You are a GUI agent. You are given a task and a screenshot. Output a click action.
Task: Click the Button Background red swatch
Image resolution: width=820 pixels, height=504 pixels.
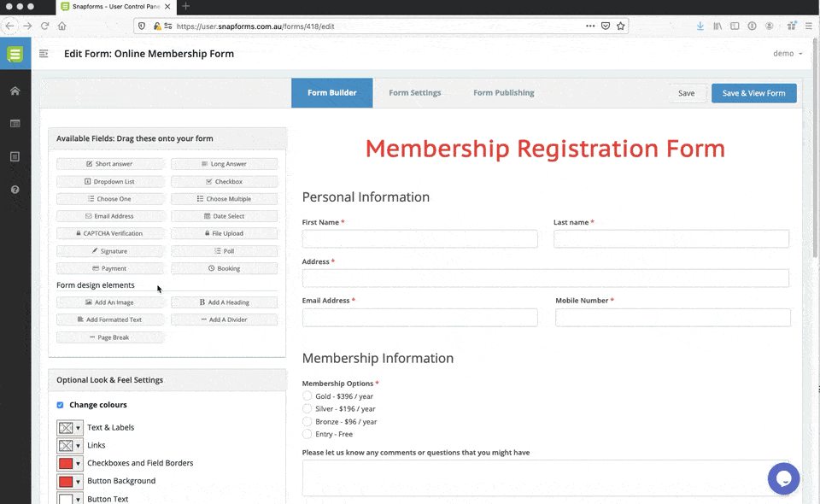coord(66,481)
